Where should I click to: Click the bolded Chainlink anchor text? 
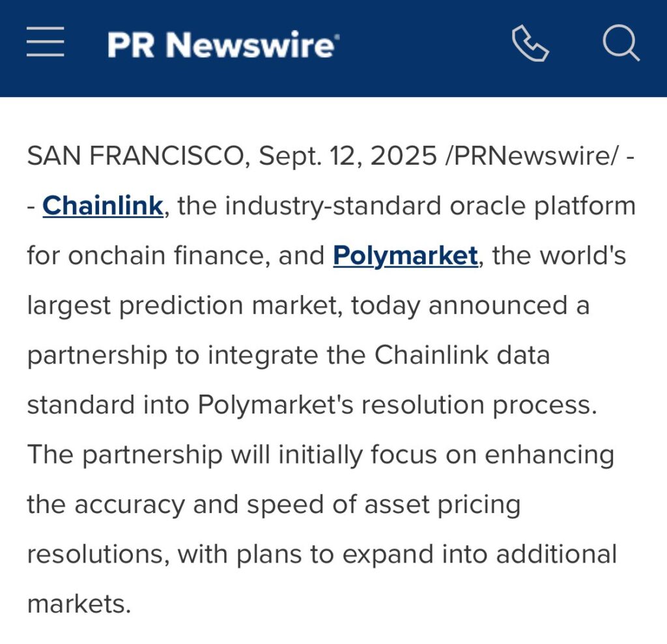coord(102,205)
